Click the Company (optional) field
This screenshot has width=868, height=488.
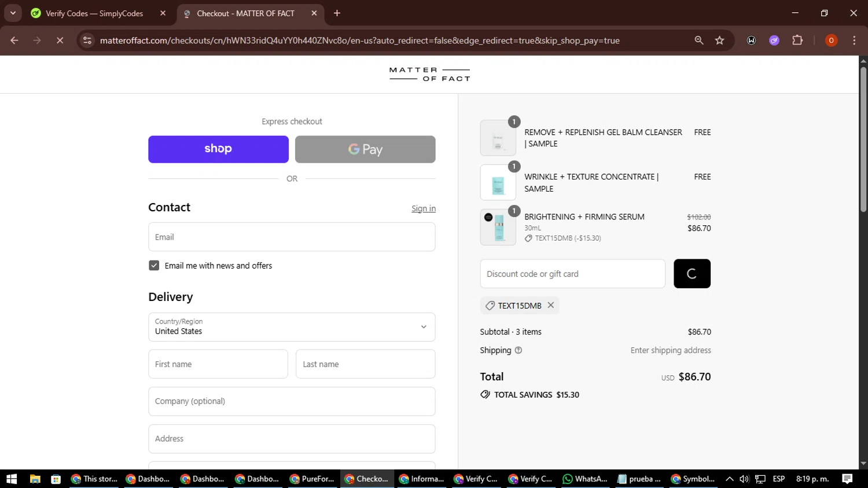[292, 401]
